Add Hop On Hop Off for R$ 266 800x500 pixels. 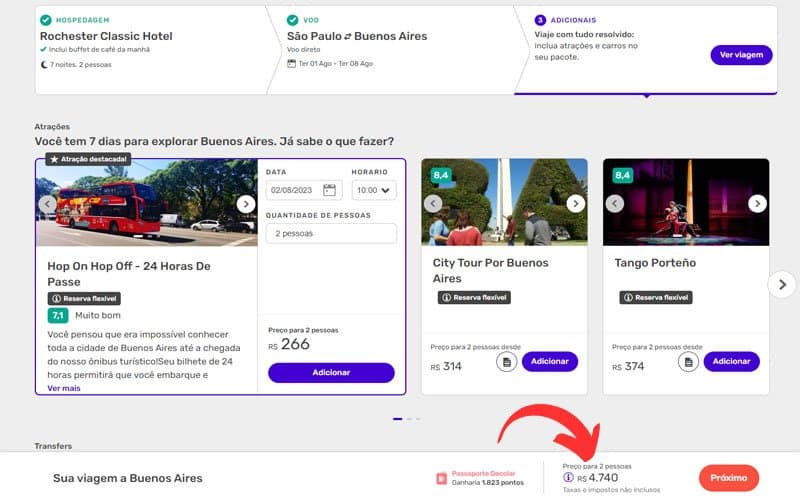[x=331, y=372]
